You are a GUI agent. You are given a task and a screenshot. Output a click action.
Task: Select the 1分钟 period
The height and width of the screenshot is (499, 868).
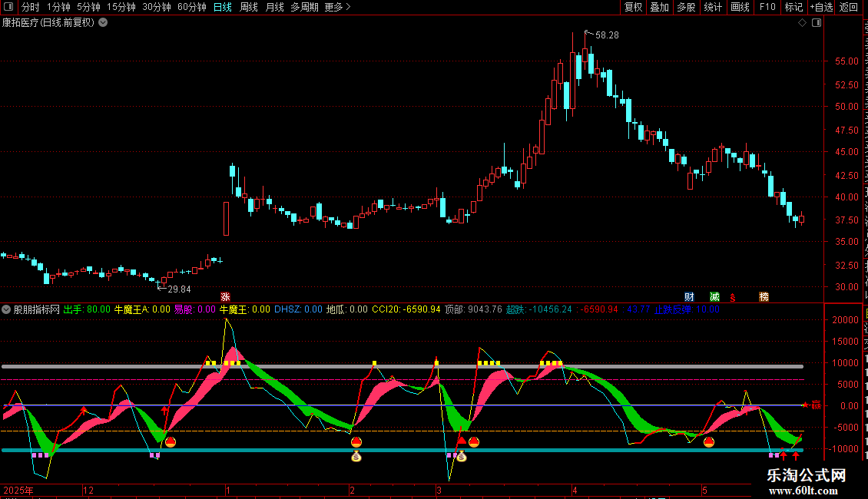pos(58,7)
